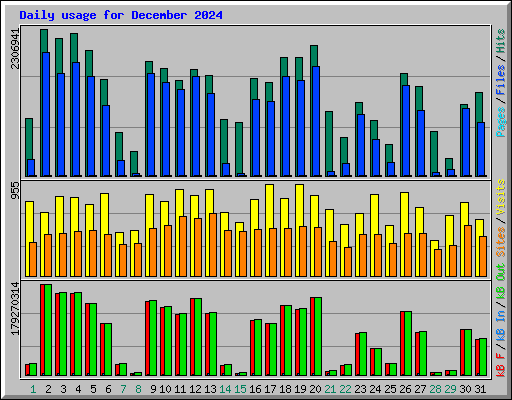Click weekend day label 29

[x=450, y=389]
